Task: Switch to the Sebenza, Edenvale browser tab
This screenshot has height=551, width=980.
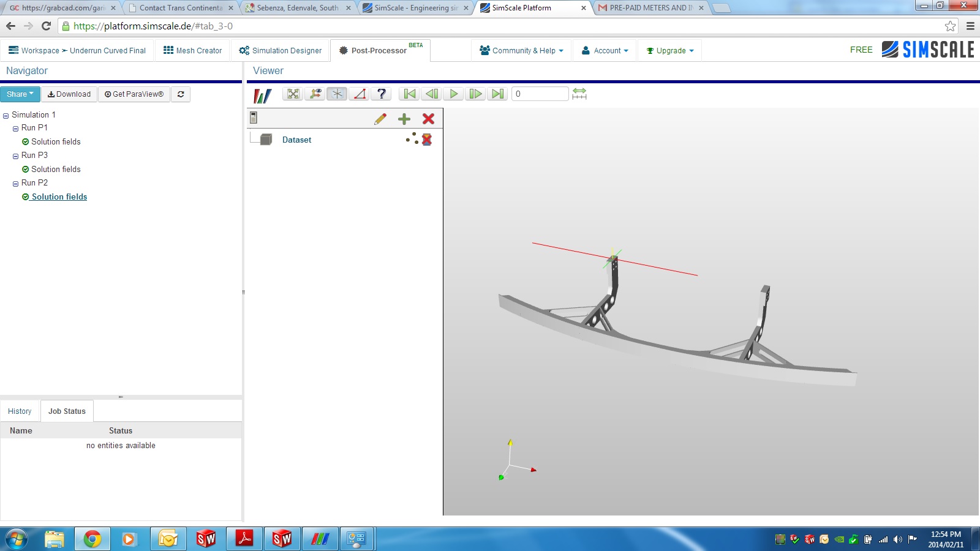Action: tap(296, 8)
